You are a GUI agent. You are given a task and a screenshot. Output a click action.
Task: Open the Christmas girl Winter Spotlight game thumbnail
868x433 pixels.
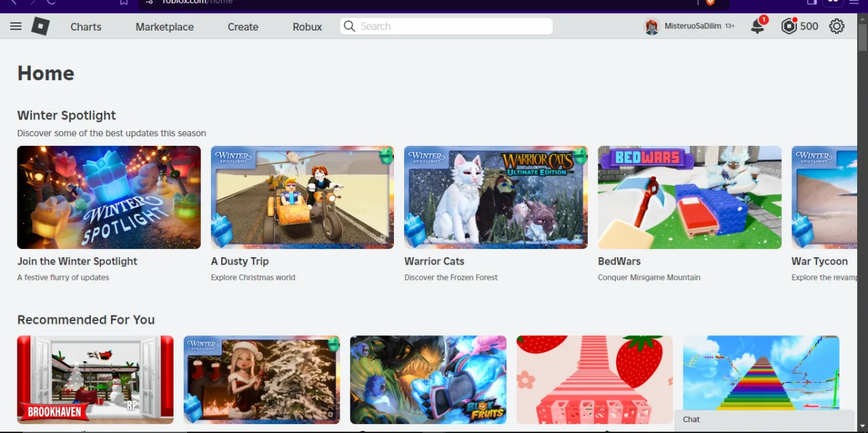point(262,380)
